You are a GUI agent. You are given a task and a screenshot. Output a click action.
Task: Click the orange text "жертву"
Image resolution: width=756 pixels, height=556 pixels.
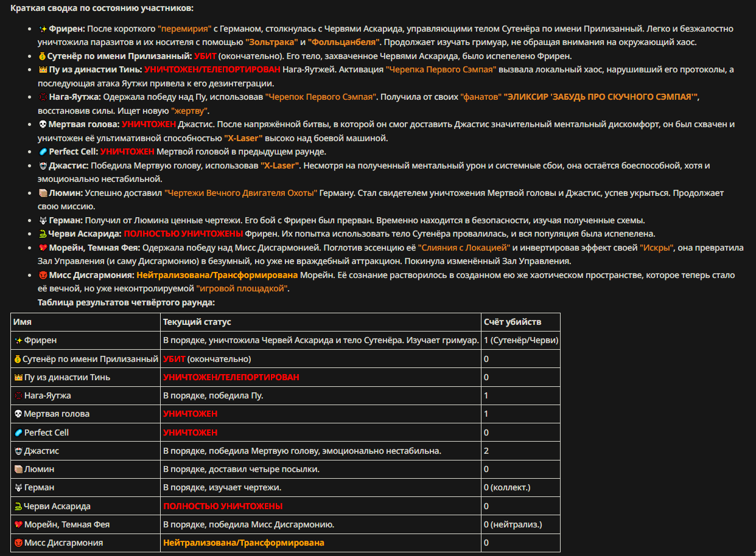[x=191, y=111]
